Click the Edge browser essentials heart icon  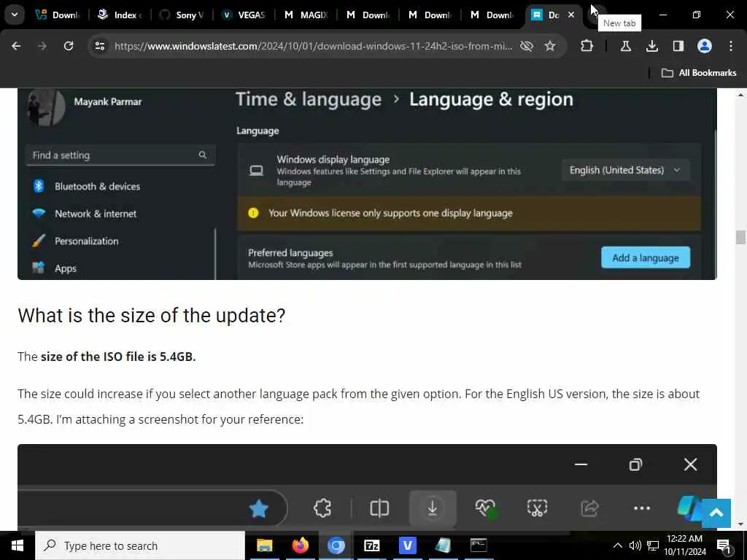tap(485, 508)
